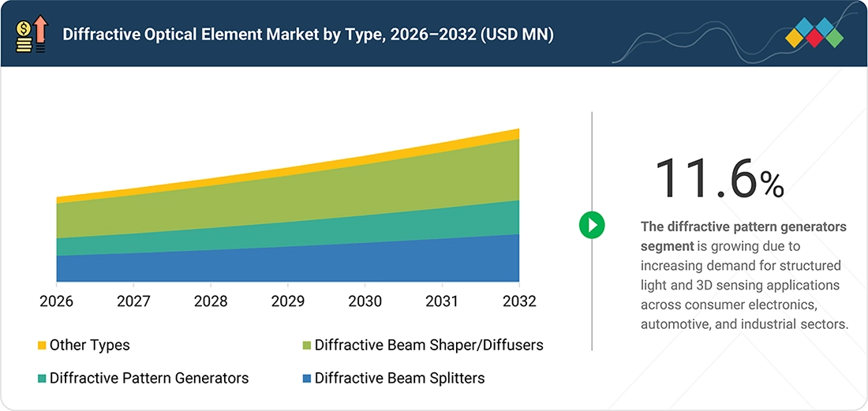Click the 2027 axis label

pos(134,301)
